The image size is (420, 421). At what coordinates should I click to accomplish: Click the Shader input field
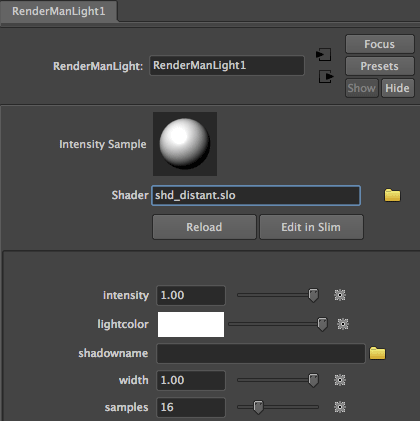(x=256, y=195)
